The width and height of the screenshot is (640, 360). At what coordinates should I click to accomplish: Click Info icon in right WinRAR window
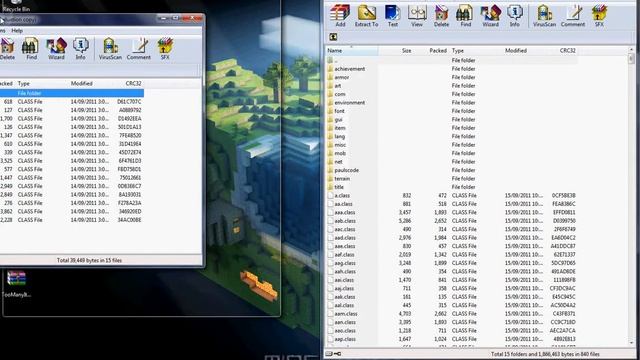click(515, 16)
